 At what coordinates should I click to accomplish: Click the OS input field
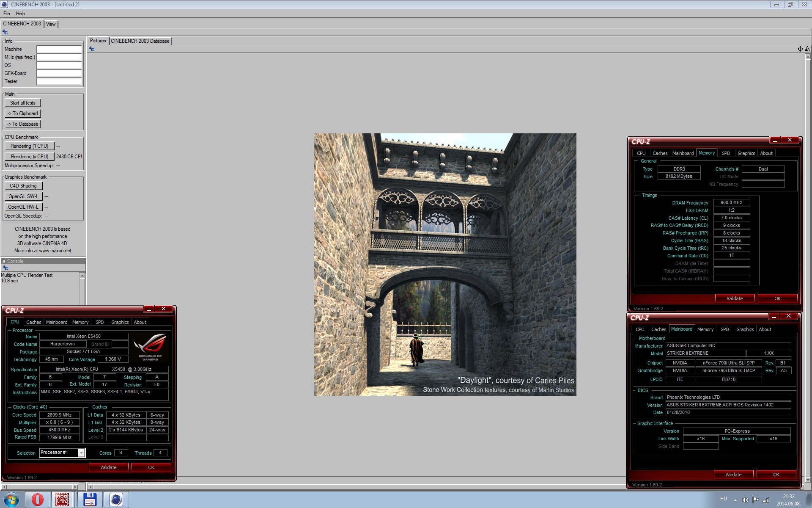tap(59, 65)
